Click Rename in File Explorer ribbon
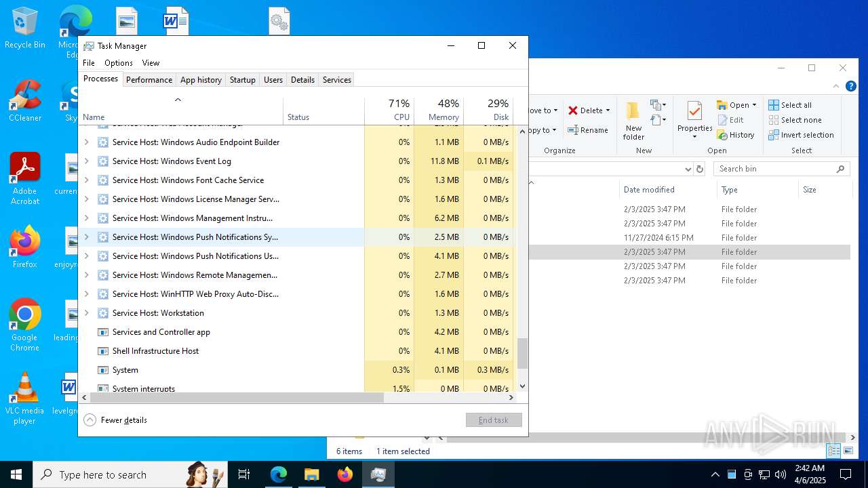The width and height of the screenshot is (868, 488). 587,130
